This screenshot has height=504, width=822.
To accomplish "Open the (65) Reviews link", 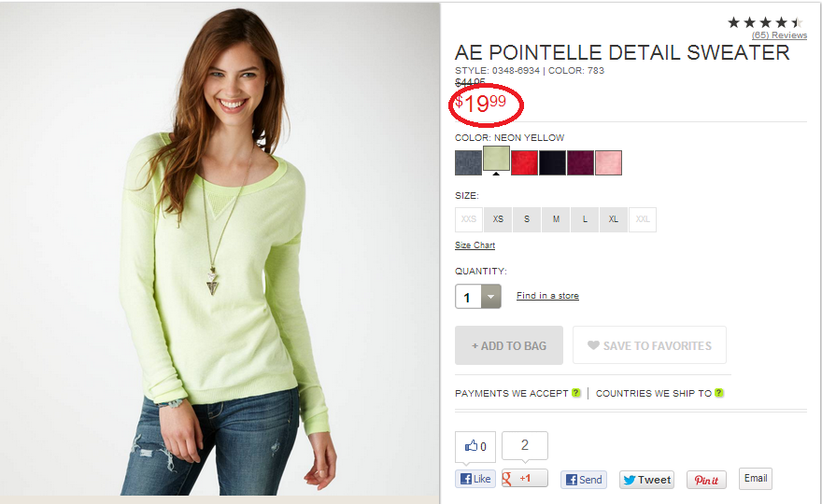I will click(x=780, y=35).
